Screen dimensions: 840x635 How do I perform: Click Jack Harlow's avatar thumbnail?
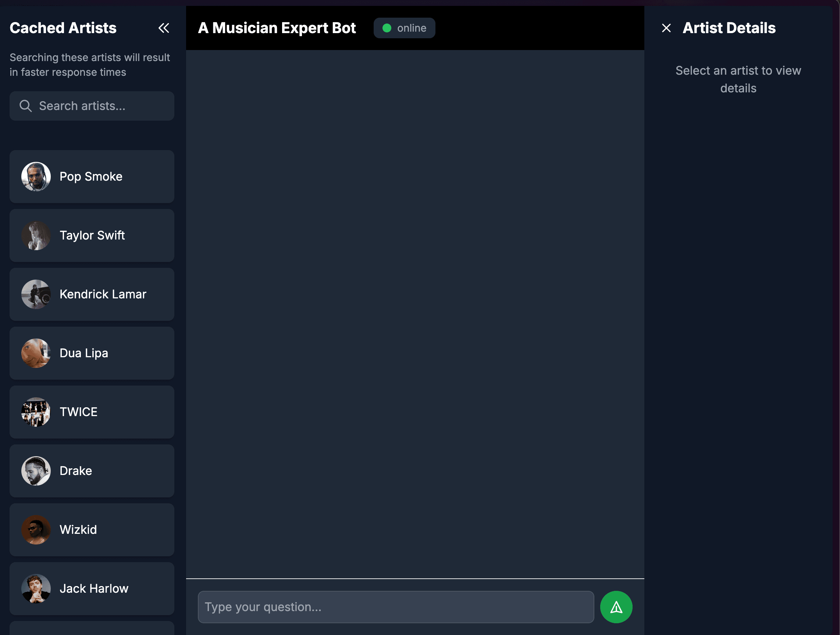point(36,589)
